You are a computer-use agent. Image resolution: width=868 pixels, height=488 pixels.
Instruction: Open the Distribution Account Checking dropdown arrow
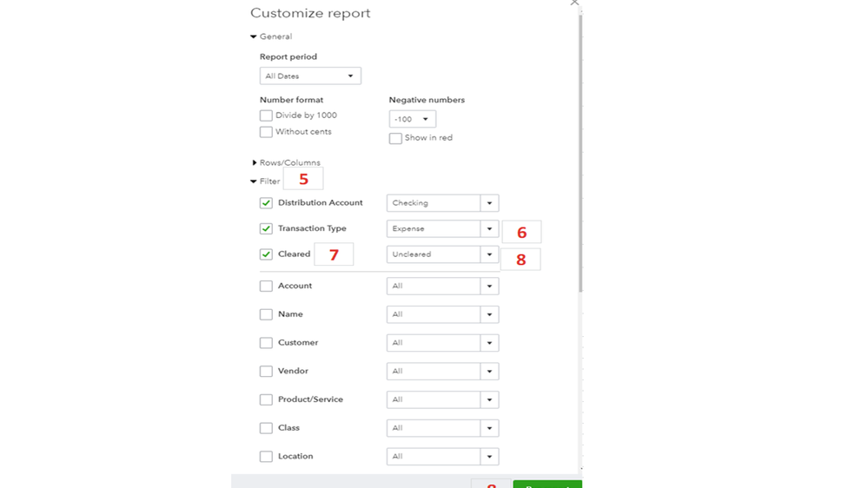[489, 203]
